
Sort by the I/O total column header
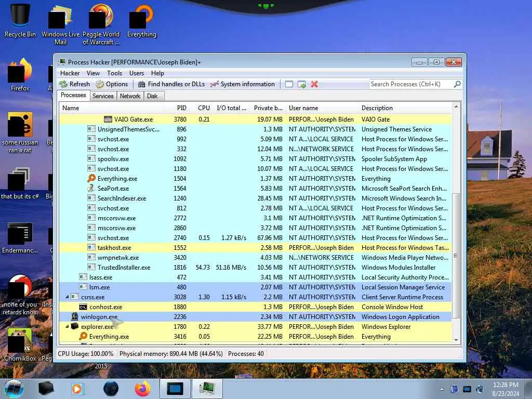click(x=232, y=108)
